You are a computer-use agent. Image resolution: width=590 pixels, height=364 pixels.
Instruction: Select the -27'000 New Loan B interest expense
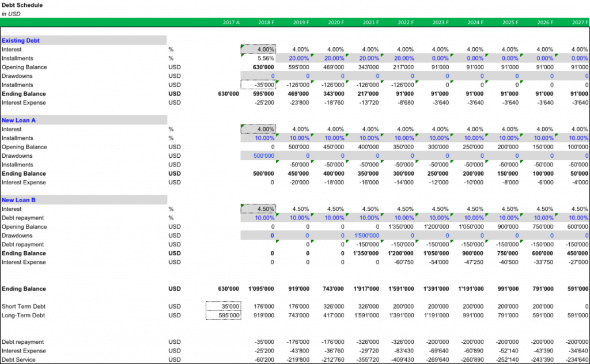(x=578, y=262)
